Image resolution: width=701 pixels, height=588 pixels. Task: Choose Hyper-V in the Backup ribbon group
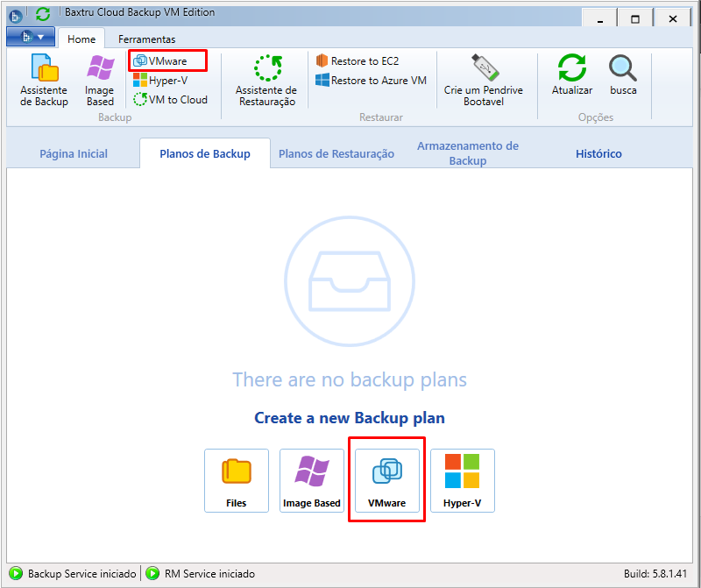[160, 81]
